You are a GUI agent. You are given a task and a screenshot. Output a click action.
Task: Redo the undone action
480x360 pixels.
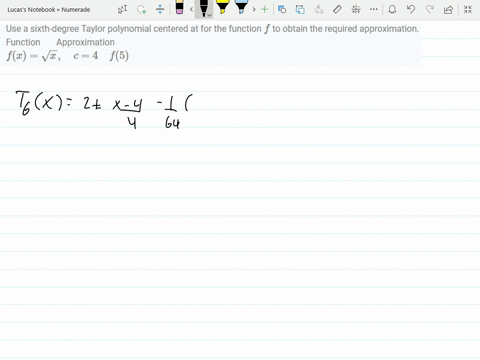click(x=430, y=9)
